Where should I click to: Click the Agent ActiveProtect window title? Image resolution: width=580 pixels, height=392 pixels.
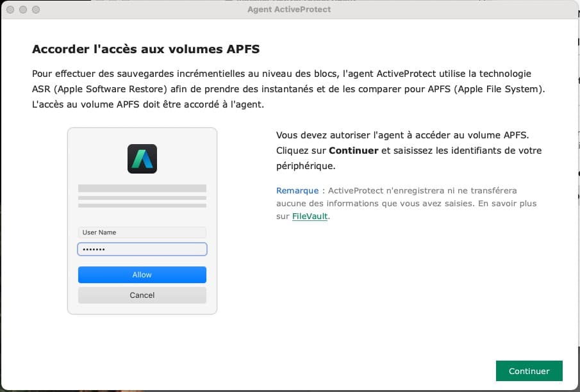coord(289,10)
